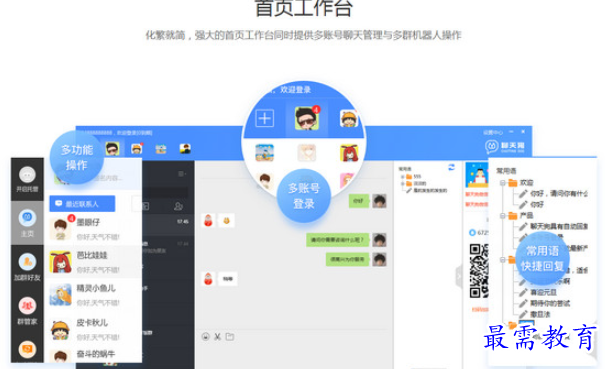Viewport: 605px width, 369px height.
Task: Switch to the beach account in the header bar
Action: [x=161, y=149]
